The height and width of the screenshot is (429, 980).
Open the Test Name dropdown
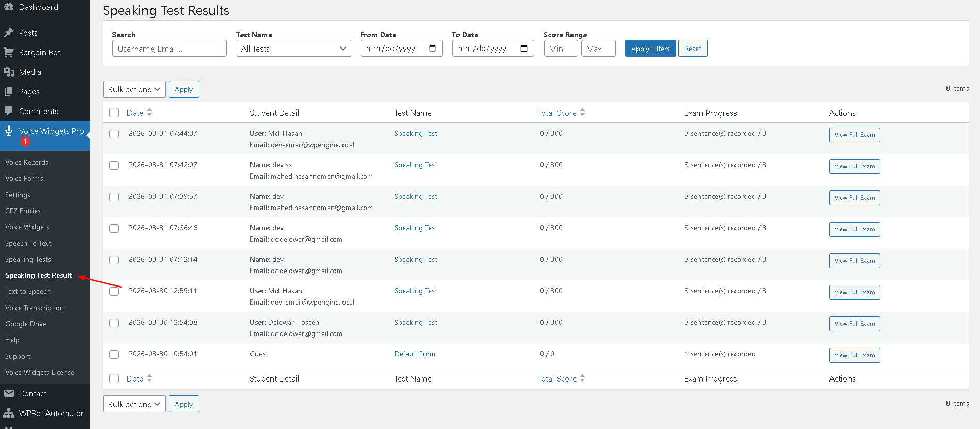293,49
